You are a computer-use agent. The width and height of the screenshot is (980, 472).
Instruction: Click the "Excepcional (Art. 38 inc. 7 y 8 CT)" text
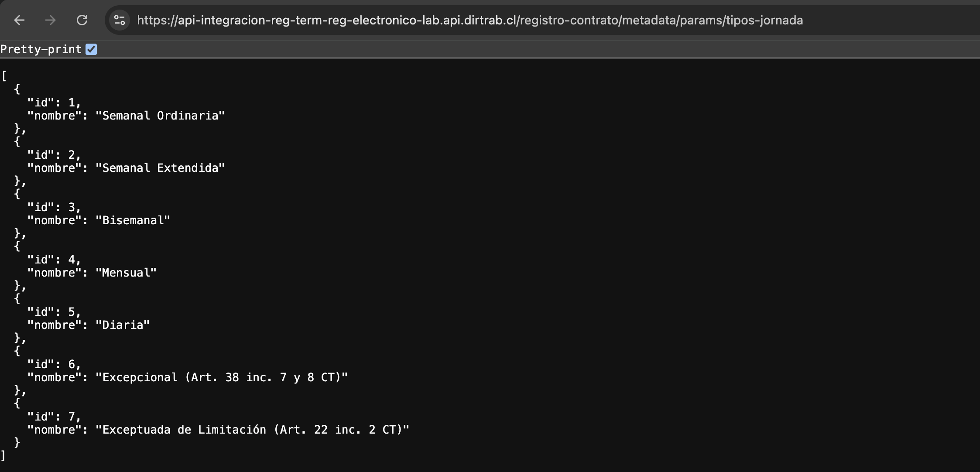221,377
